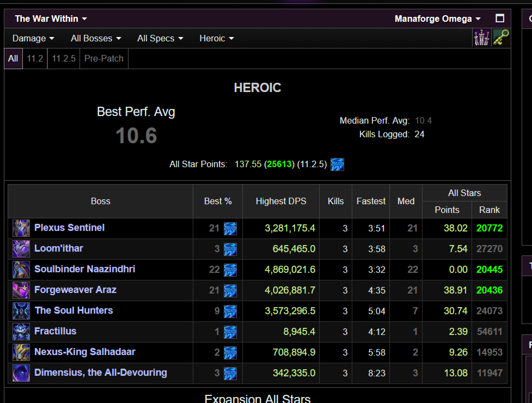This screenshot has height=403, width=532.
Task: Click the Fractillus boss portrait icon
Action: tap(21, 332)
